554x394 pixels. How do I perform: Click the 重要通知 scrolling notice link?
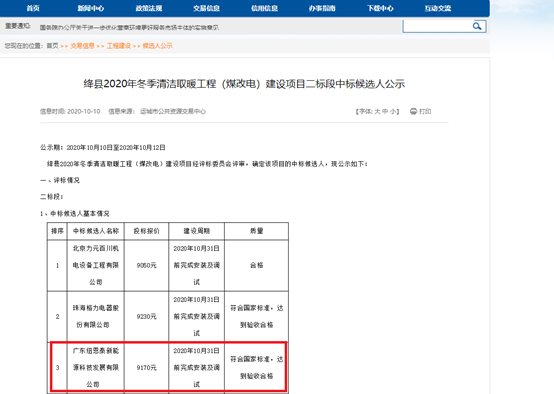129,28
